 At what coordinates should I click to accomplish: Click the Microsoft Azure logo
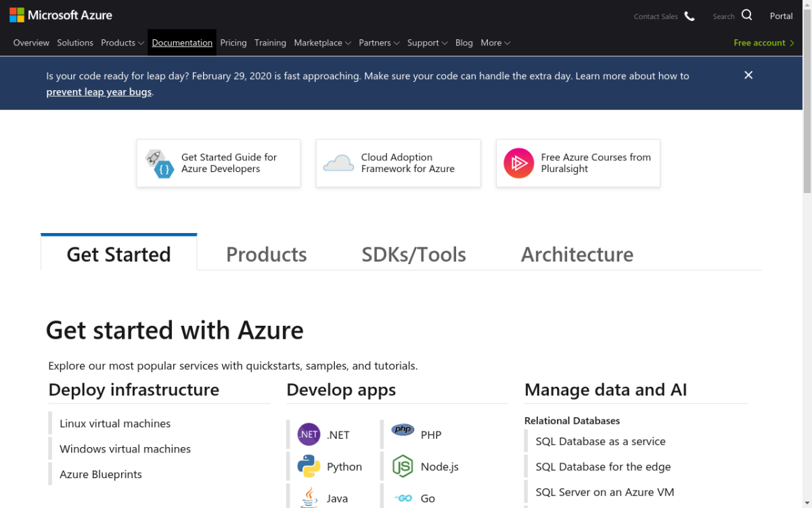click(x=61, y=15)
